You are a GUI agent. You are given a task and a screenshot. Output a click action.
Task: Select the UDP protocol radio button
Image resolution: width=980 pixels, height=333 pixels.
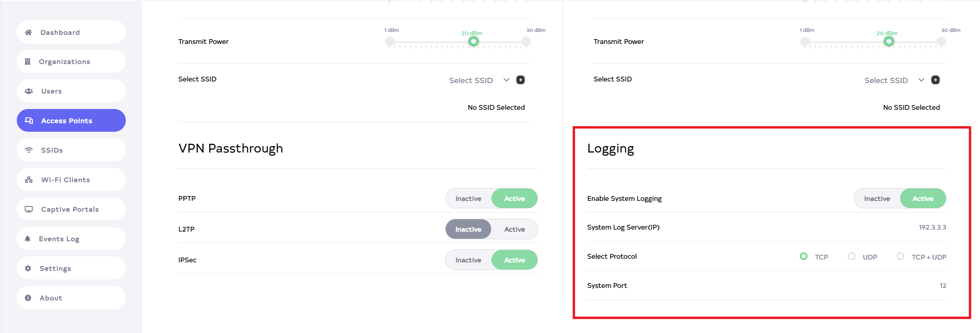tap(851, 256)
